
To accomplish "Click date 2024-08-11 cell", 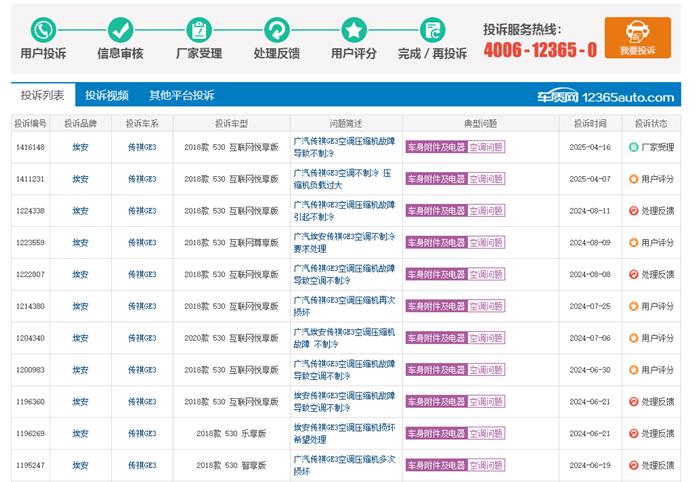I will click(x=590, y=211).
